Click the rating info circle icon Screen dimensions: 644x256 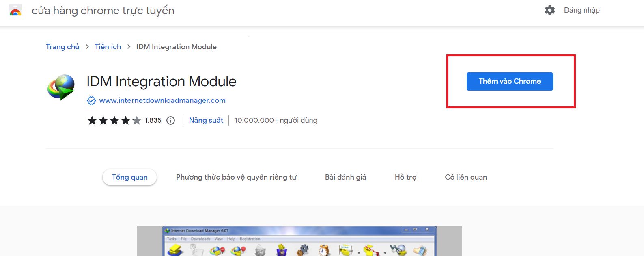coord(171,120)
